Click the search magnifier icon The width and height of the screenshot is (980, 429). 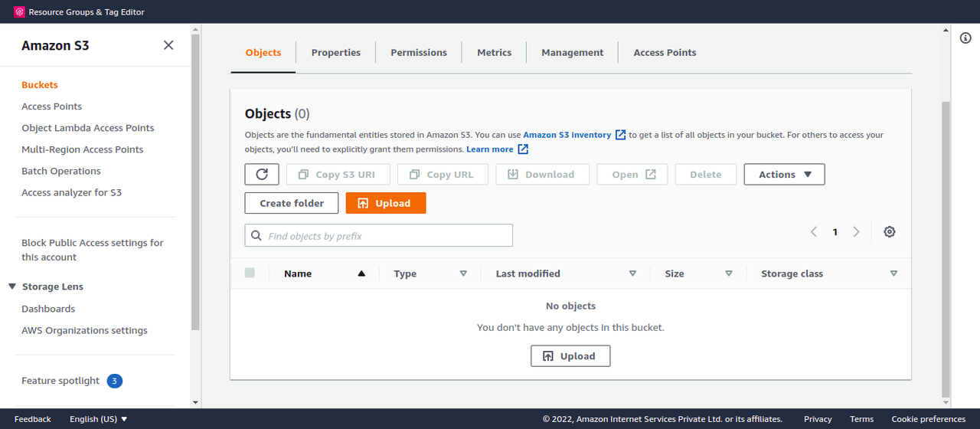click(256, 236)
